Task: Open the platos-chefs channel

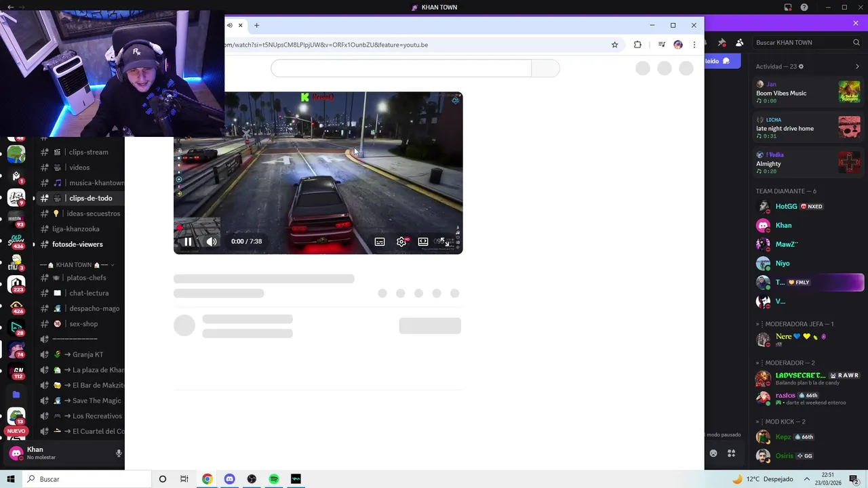Action: 86,278
